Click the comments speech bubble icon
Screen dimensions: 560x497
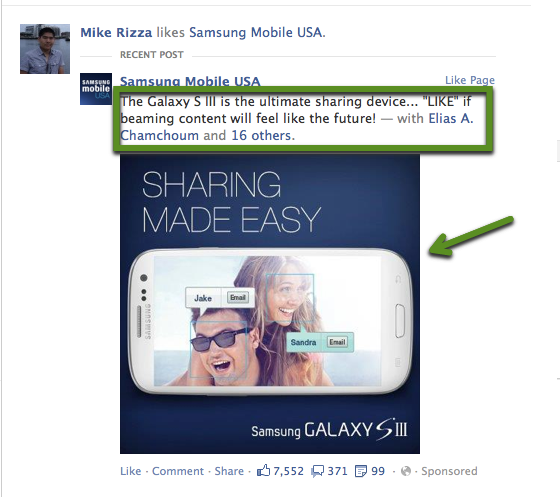coord(318,471)
